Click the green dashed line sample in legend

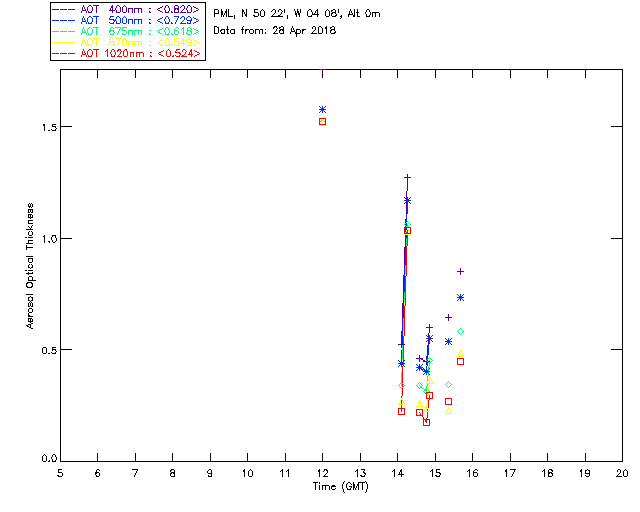pyautogui.click(x=64, y=31)
